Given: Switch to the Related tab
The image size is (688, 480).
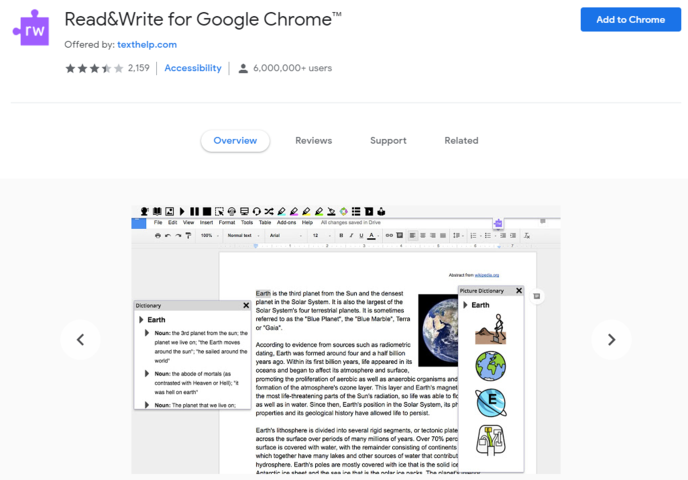Looking at the screenshot, I should (x=461, y=141).
